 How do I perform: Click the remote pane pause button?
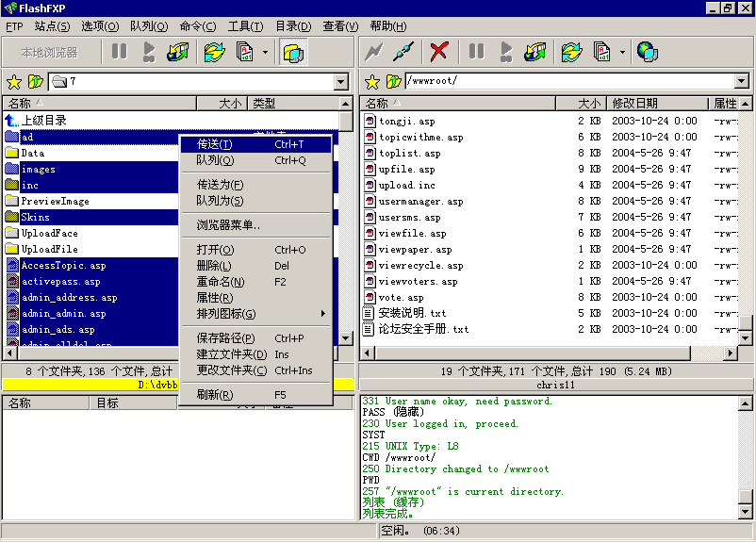(476, 51)
